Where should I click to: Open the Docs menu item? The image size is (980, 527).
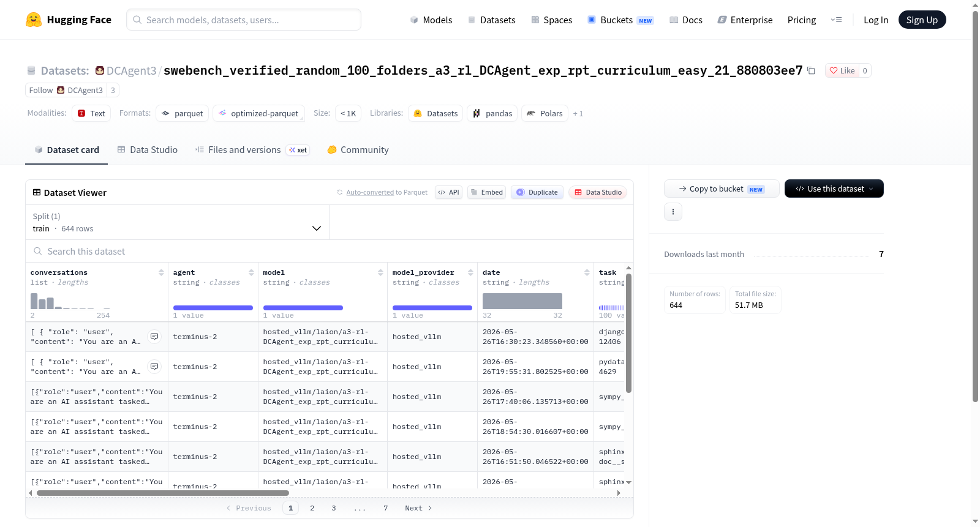pyautogui.click(x=686, y=20)
